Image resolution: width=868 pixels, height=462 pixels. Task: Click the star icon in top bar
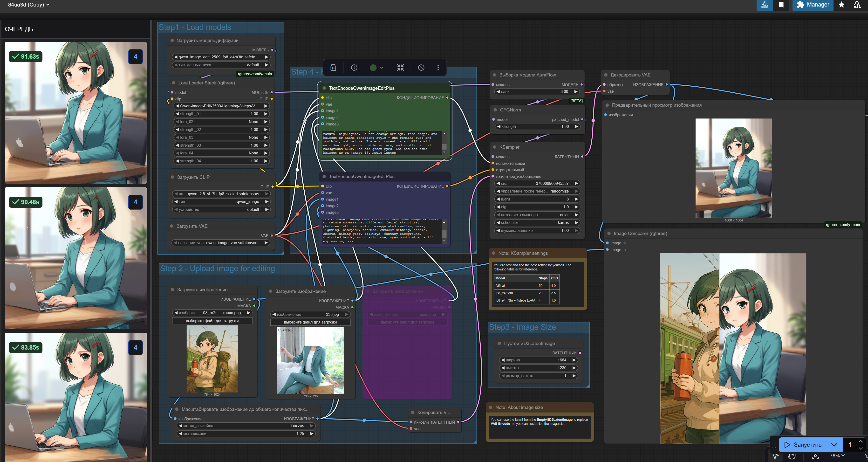(841, 5)
